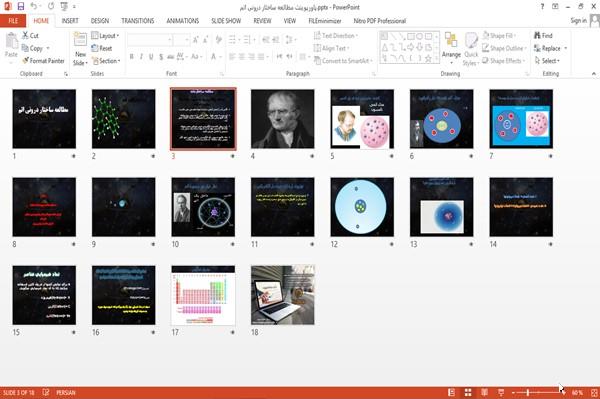The image size is (600, 399).
Task: Switch to the ANIMATIONS tab
Action: pos(183,21)
